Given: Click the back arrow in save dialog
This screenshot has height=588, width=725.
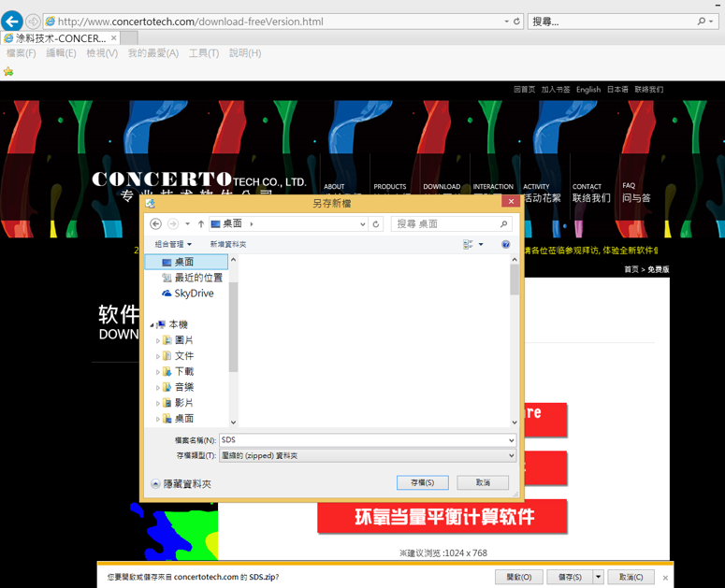Looking at the screenshot, I should tap(156, 224).
